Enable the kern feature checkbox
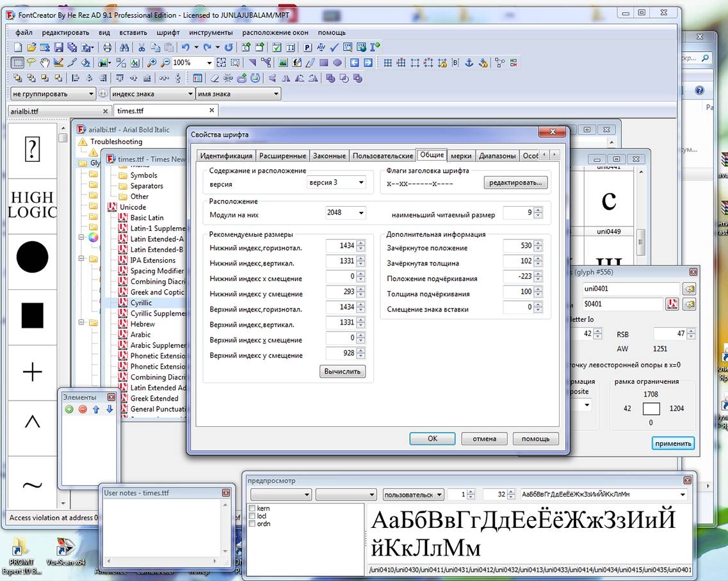 tap(252, 508)
